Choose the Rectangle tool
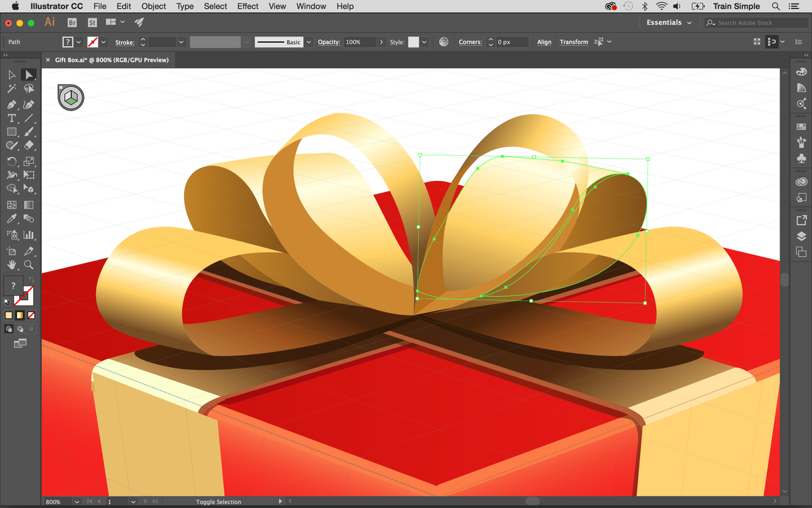The width and height of the screenshot is (812, 508). (x=12, y=131)
